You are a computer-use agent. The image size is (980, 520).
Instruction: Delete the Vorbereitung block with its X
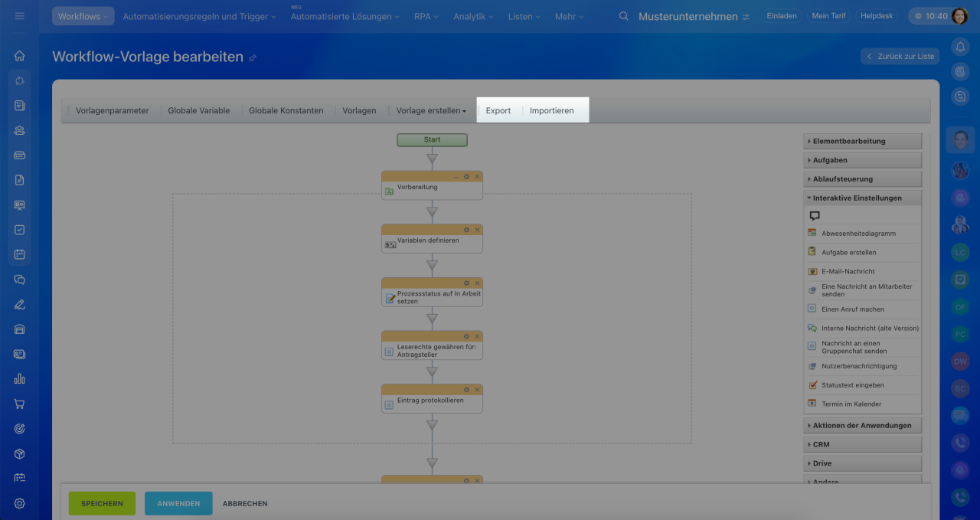click(477, 176)
